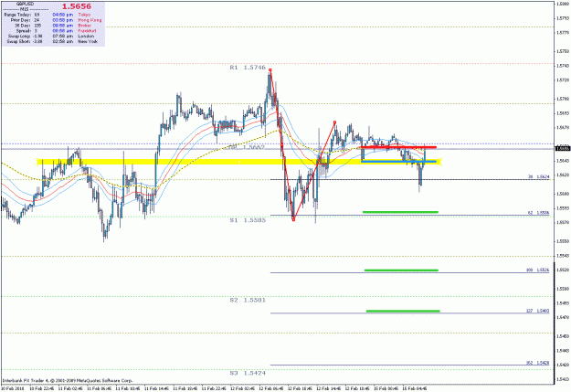Click the Hong Kong session label
571x392 pixels.
90,20
